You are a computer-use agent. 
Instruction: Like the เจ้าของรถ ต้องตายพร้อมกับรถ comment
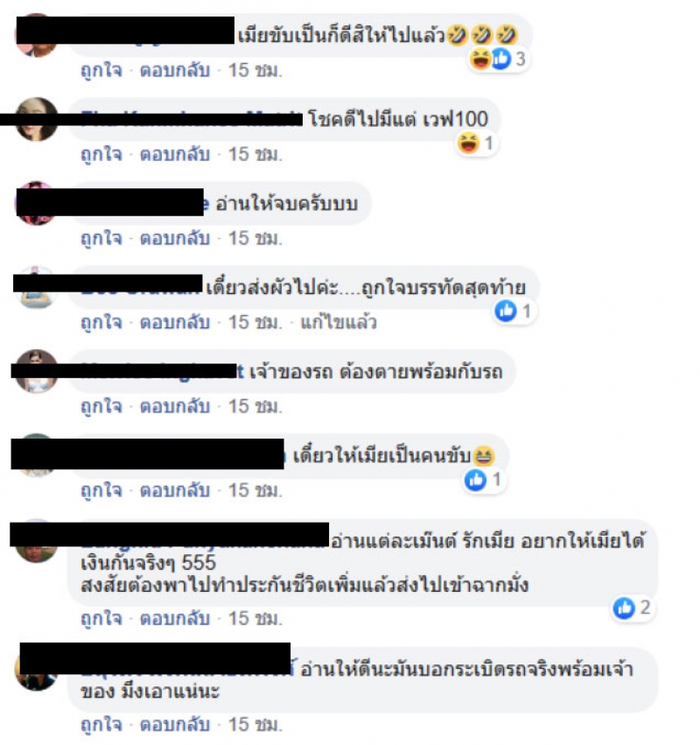(101, 407)
